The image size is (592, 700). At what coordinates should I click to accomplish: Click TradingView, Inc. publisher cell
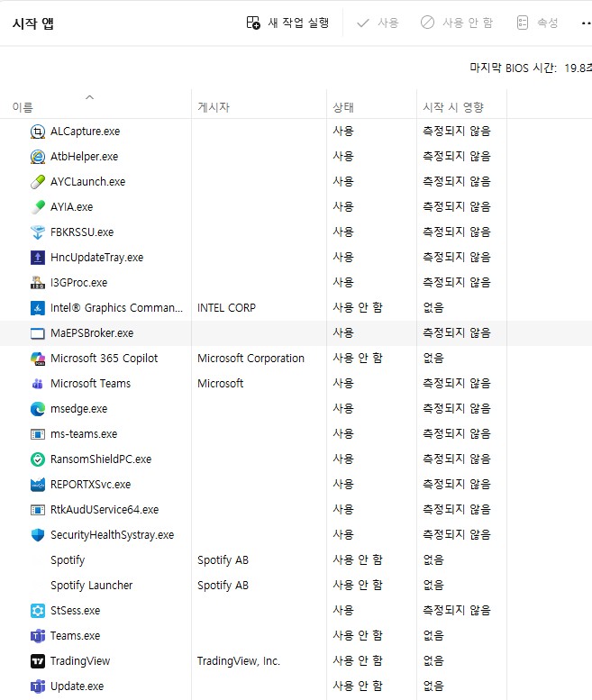tap(239, 661)
